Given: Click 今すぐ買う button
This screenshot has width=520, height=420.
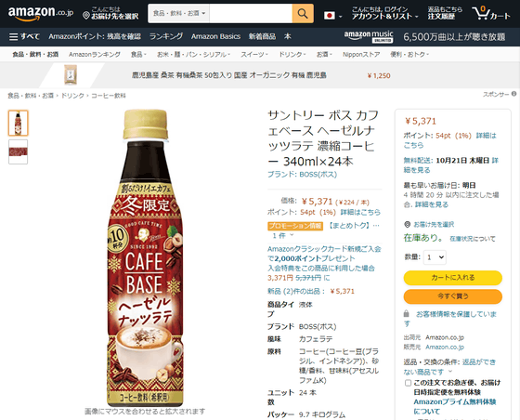Looking at the screenshot, I should click(x=453, y=296).
